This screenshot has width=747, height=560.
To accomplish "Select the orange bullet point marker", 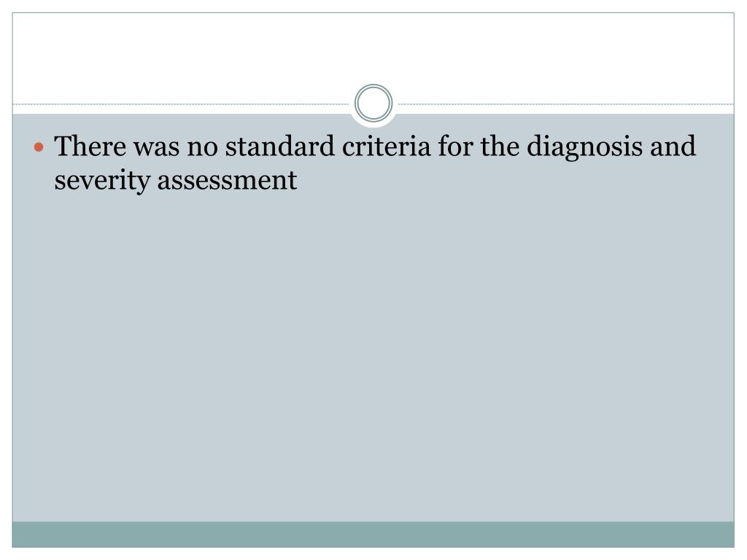I will pos(39,147).
